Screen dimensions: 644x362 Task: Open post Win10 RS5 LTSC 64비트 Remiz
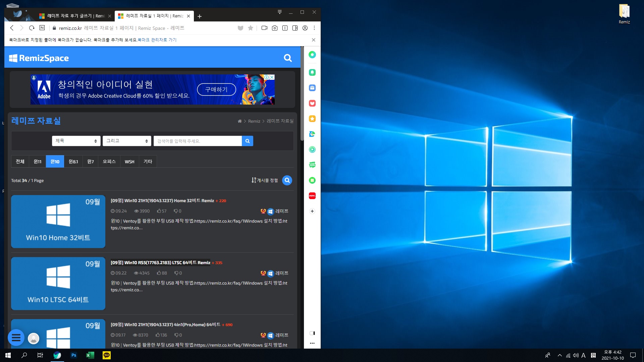(160, 262)
